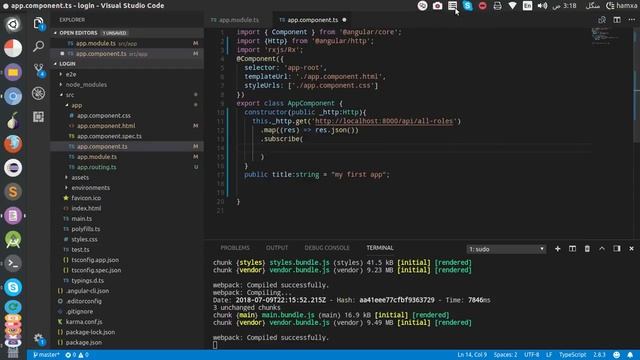This screenshot has width=640, height=360.
Task: Click the Wi-Fi indicator in top bar
Action: click(x=512, y=6)
